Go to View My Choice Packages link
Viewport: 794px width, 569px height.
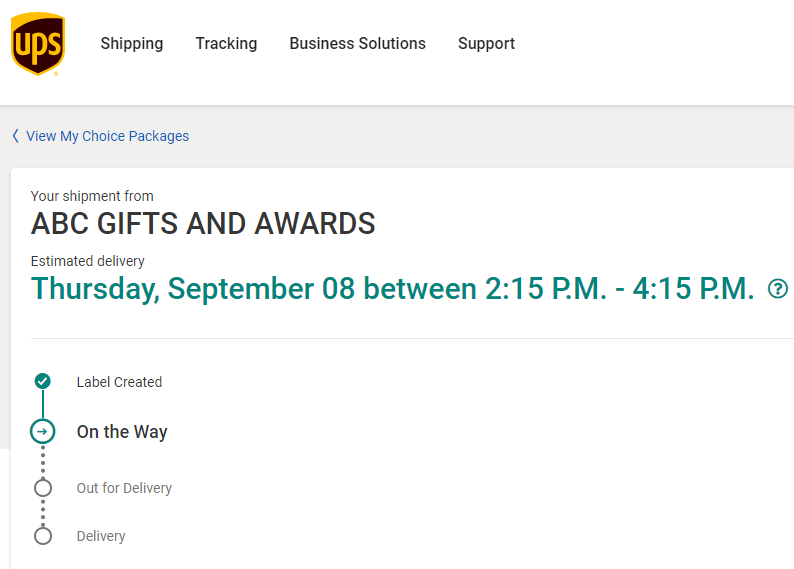[x=107, y=136]
